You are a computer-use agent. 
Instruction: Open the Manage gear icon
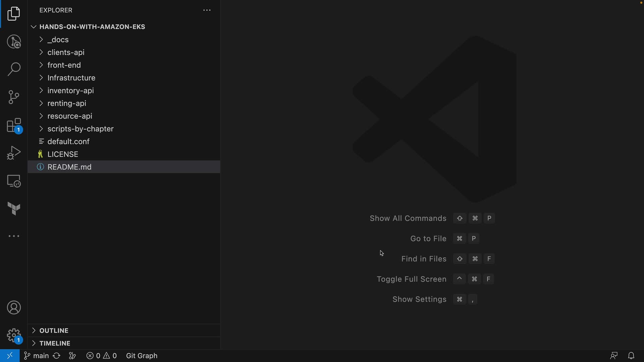pos(14,335)
